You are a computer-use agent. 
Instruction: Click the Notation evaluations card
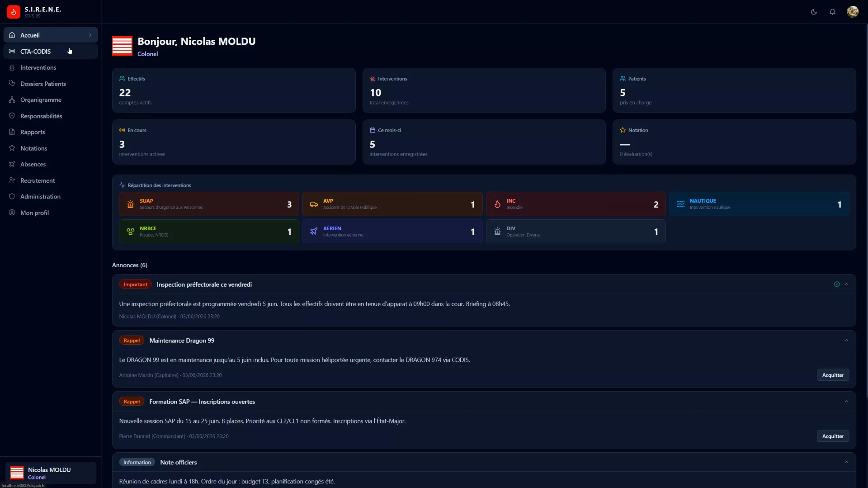click(734, 142)
